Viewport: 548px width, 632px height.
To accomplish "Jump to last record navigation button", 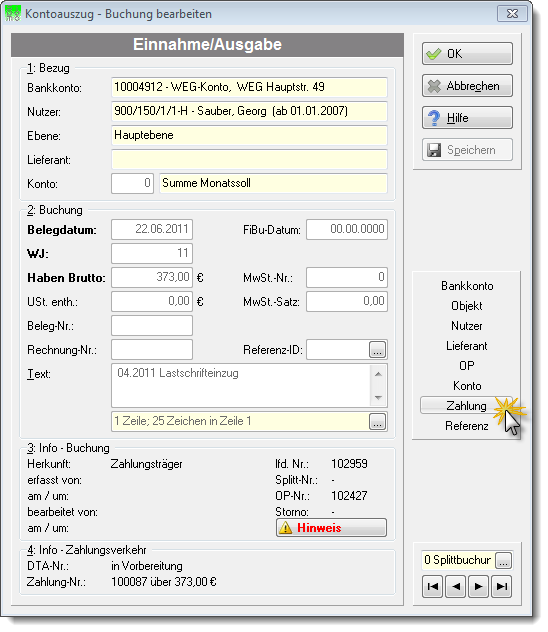I will 501,586.
